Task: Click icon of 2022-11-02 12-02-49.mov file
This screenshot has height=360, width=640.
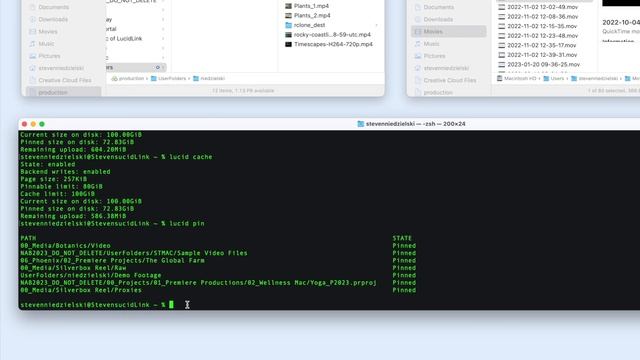Action: [x=502, y=7]
